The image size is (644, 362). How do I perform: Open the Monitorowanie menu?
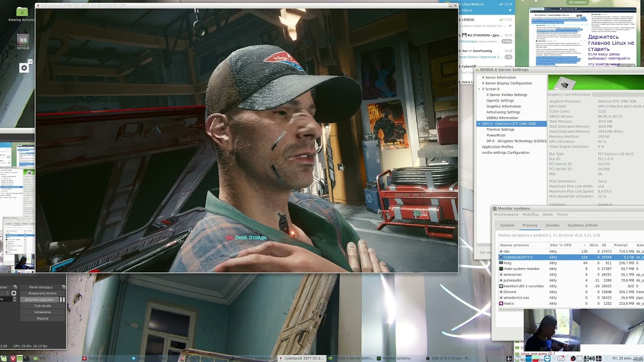click(506, 215)
